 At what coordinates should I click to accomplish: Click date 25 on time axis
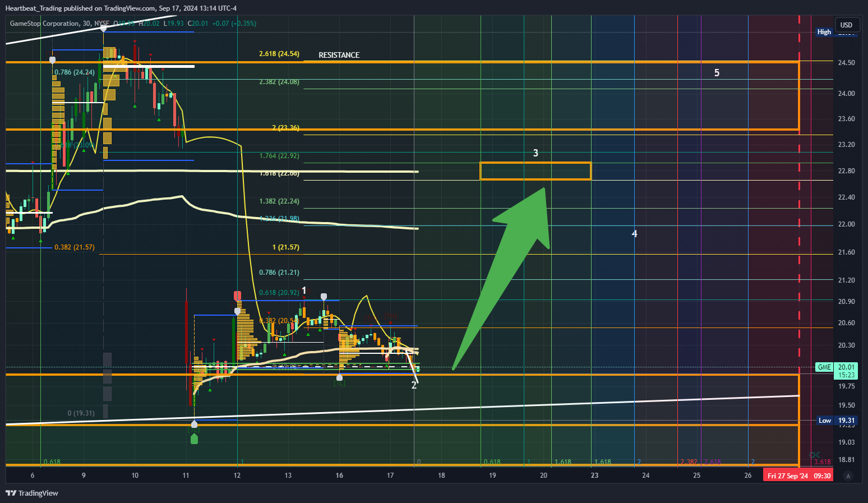[x=697, y=476]
